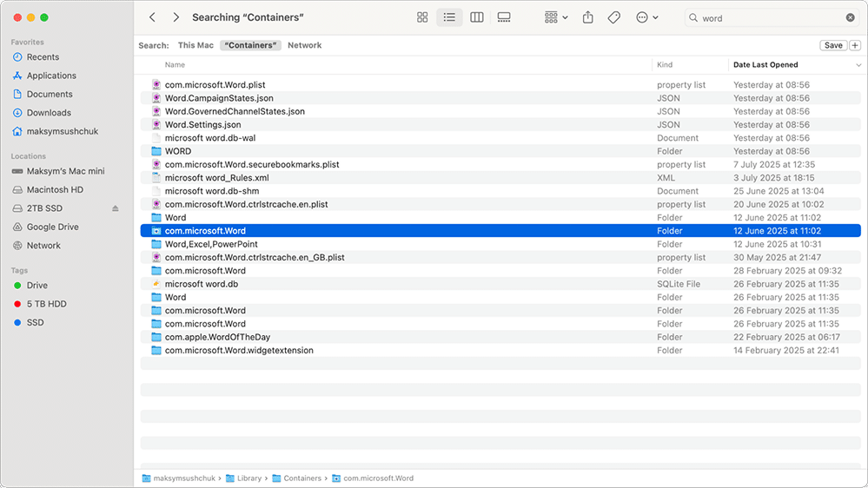Eject the 2TB SSD drive
Screen dimensions: 868x488
(x=116, y=208)
